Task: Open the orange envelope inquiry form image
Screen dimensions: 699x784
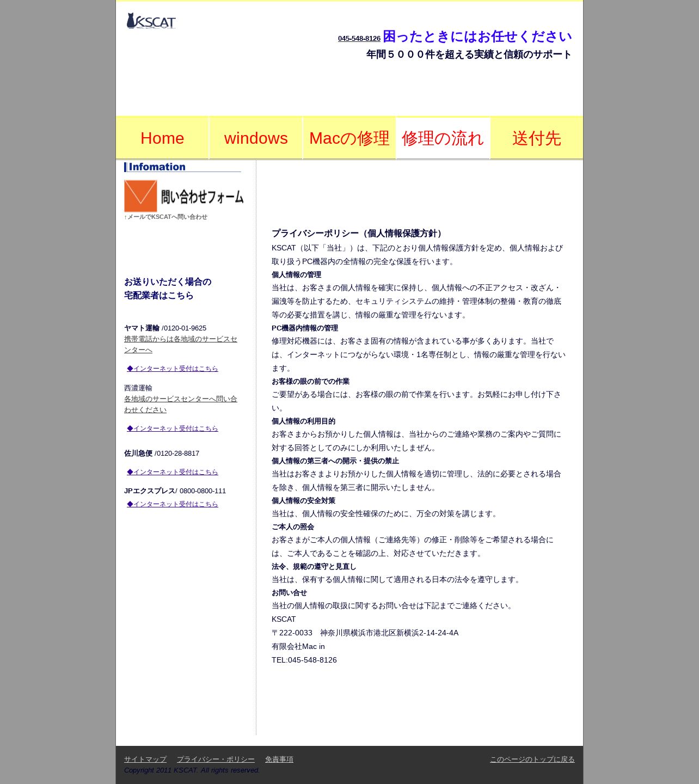Action: pos(184,196)
